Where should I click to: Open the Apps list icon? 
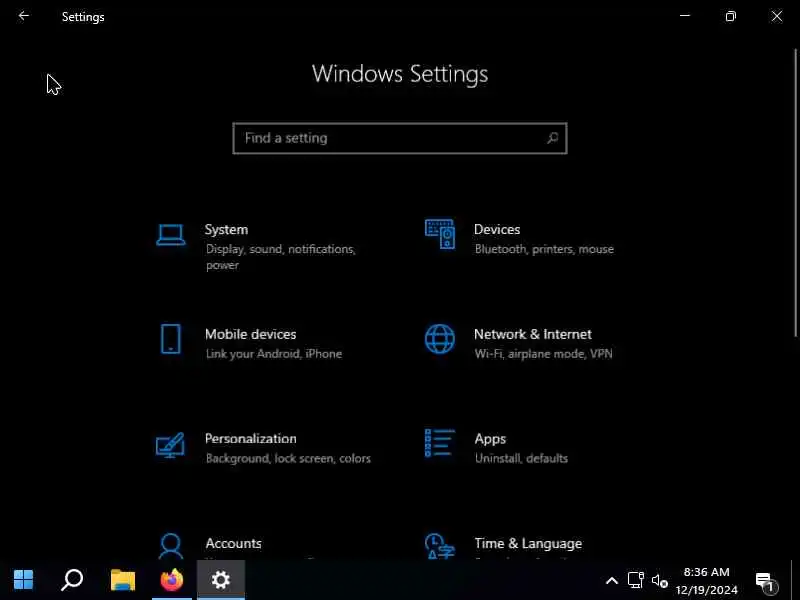coord(440,443)
